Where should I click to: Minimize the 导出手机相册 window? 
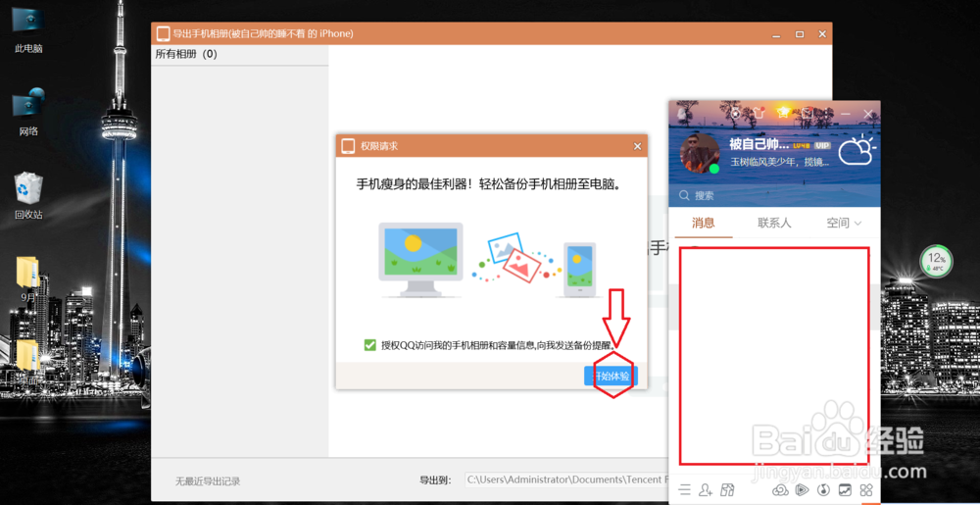(x=776, y=34)
